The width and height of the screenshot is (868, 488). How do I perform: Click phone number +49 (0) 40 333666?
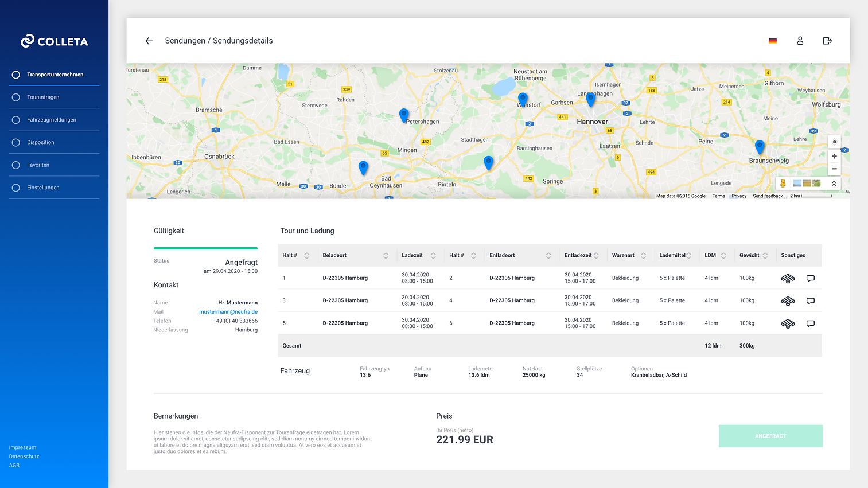[x=235, y=321]
